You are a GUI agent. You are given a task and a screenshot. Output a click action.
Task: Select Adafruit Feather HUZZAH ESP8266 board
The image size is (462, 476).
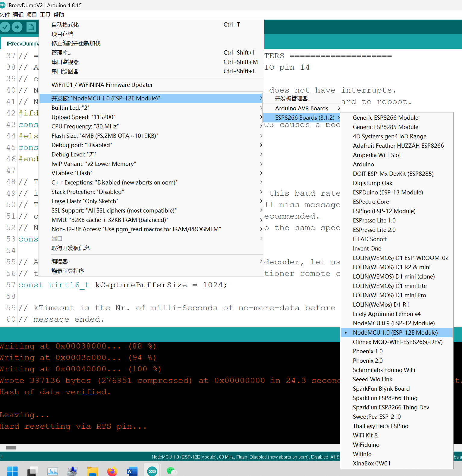click(397, 146)
